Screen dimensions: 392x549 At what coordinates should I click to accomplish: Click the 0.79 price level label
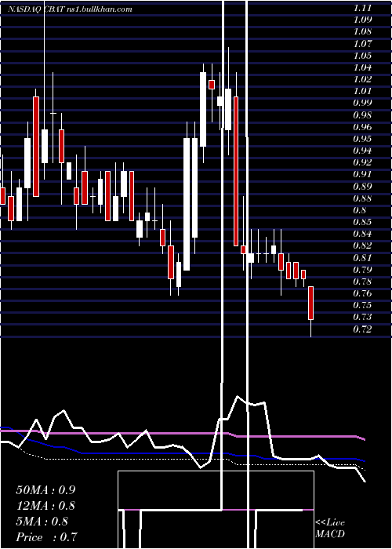[x=362, y=270]
